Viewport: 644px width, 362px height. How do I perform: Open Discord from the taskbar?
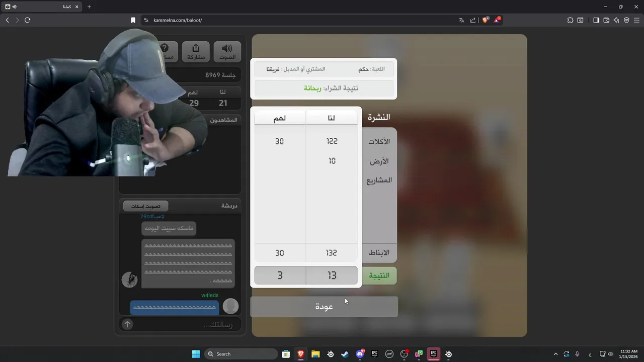pos(360,354)
